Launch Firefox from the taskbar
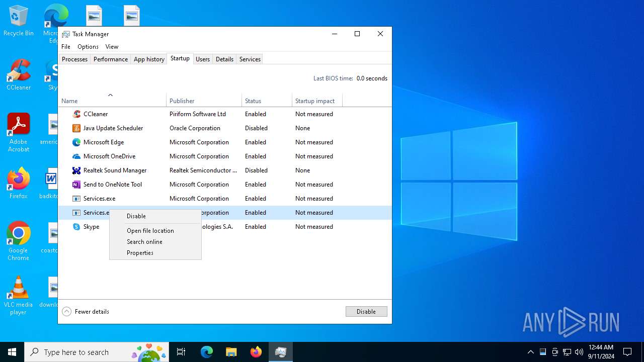This screenshot has width=644, height=362. coord(256,352)
